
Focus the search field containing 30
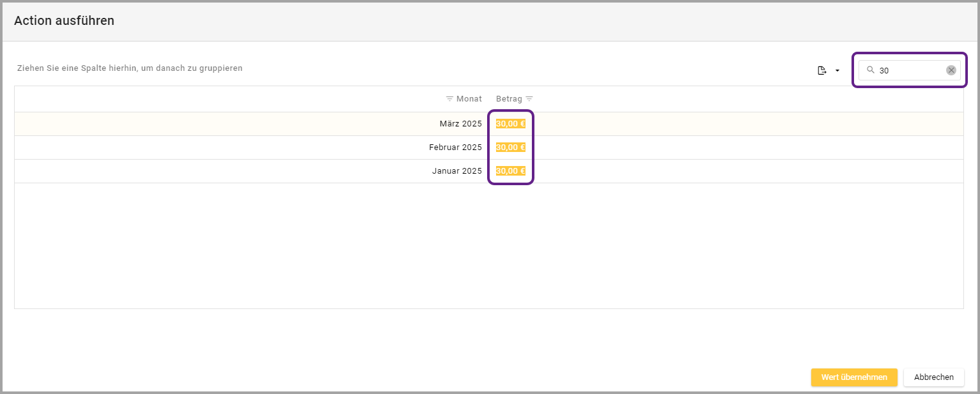pyautogui.click(x=909, y=70)
